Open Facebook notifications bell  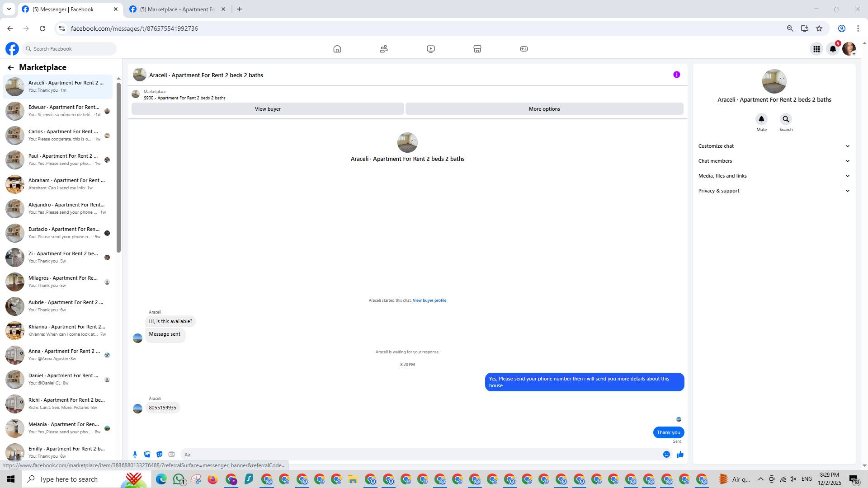[x=833, y=49]
